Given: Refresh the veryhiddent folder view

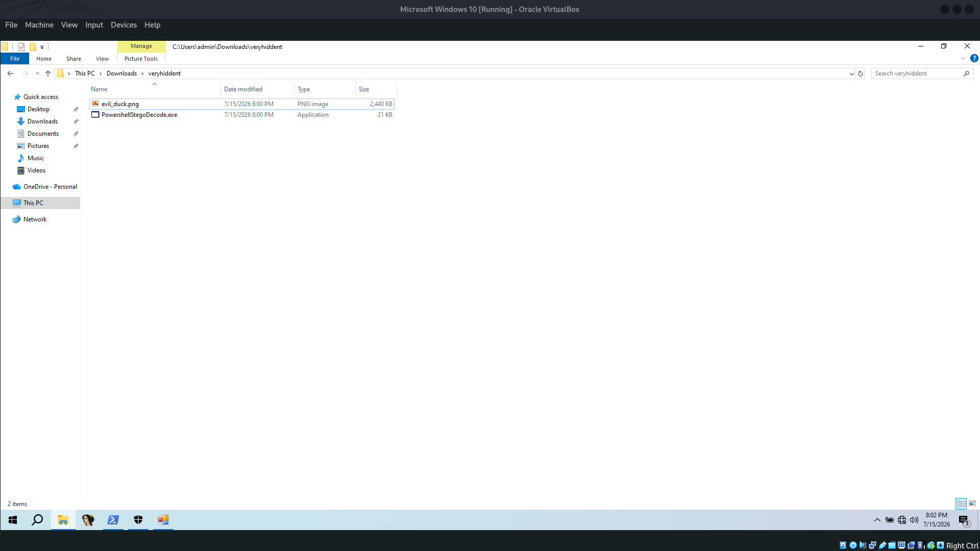Looking at the screenshot, I should [x=861, y=73].
